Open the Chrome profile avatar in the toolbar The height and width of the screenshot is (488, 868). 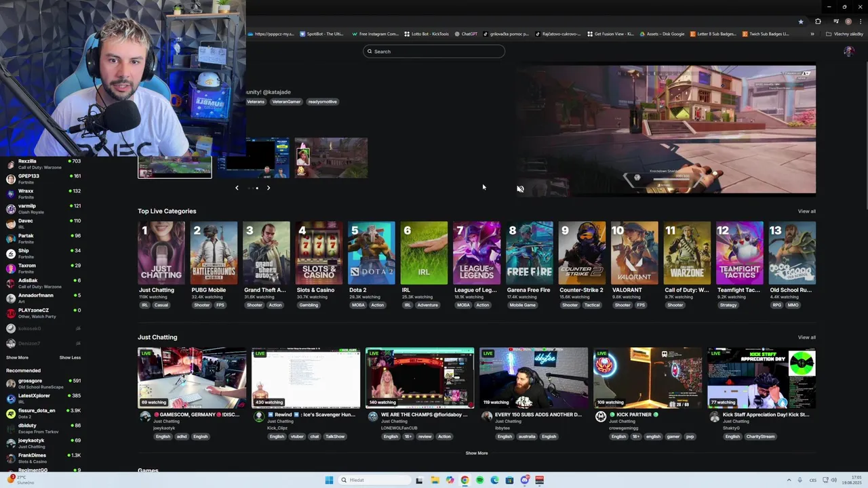[x=848, y=22]
